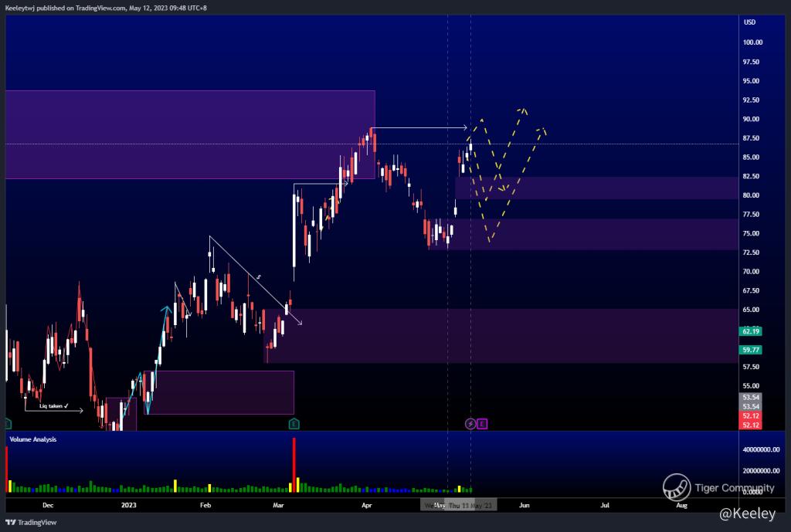Click the 20000000.00 volume axis label
791x532 pixels.
click(x=761, y=470)
